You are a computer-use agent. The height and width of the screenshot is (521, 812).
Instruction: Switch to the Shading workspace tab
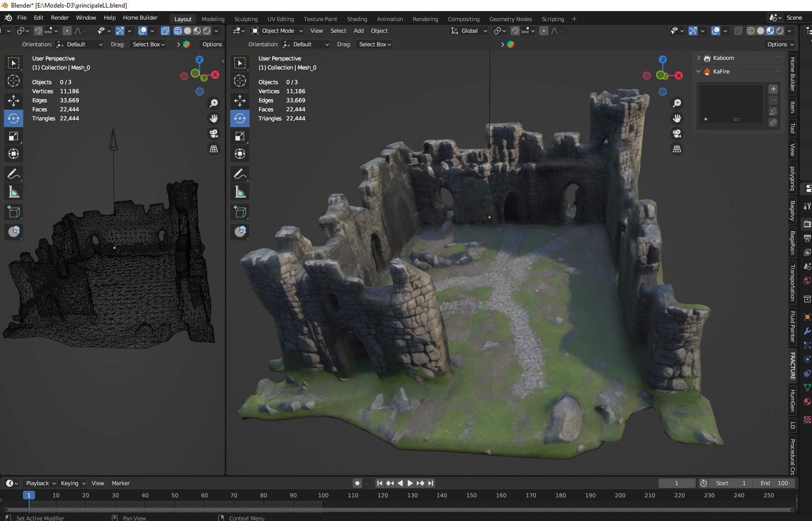pos(357,19)
